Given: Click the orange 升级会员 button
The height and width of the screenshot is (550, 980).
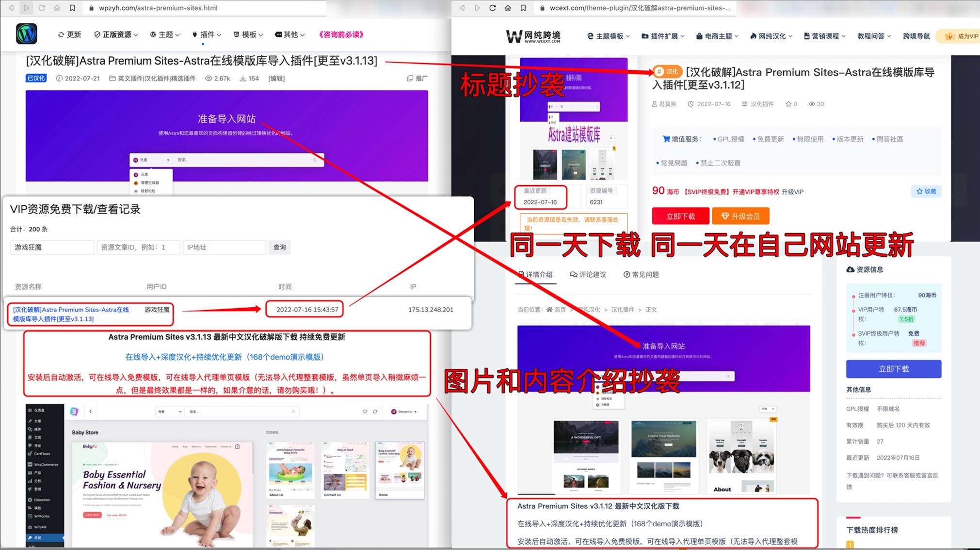Looking at the screenshot, I should point(740,216).
